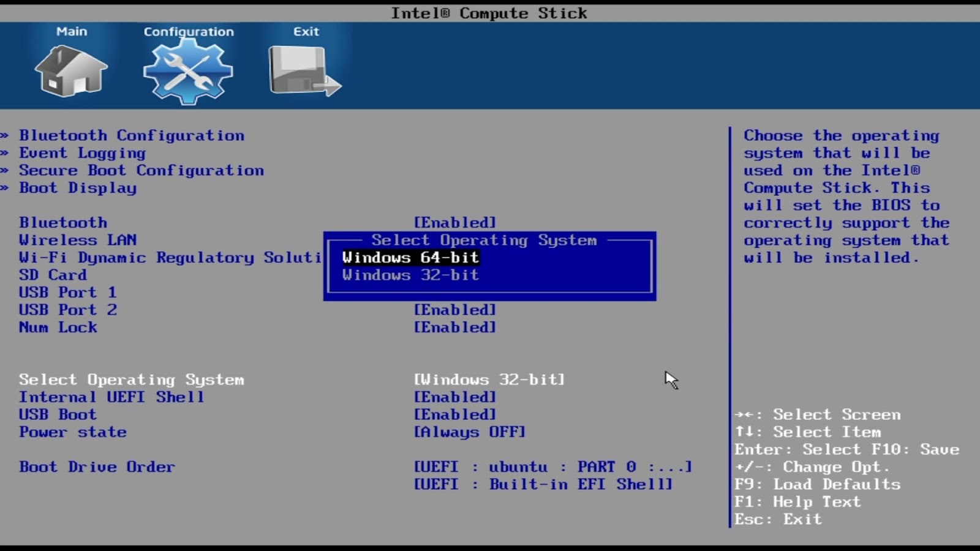Image resolution: width=980 pixels, height=551 pixels.
Task: Choose Windows 32-bit in popup
Action: pos(410,275)
